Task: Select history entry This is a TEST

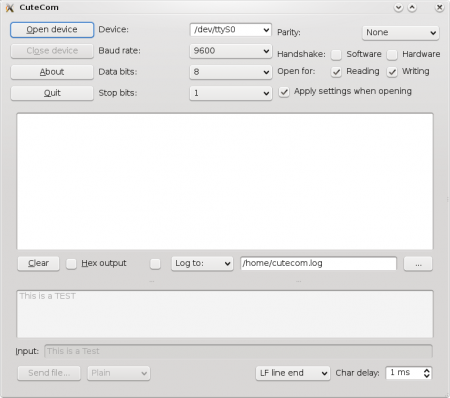Action: point(48,296)
